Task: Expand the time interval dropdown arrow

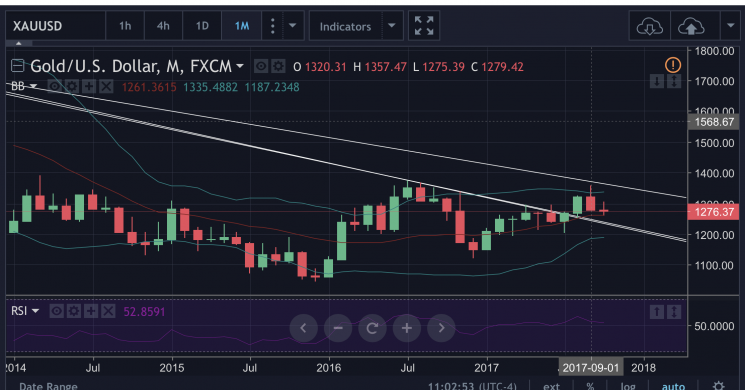Action: pyautogui.click(x=293, y=26)
